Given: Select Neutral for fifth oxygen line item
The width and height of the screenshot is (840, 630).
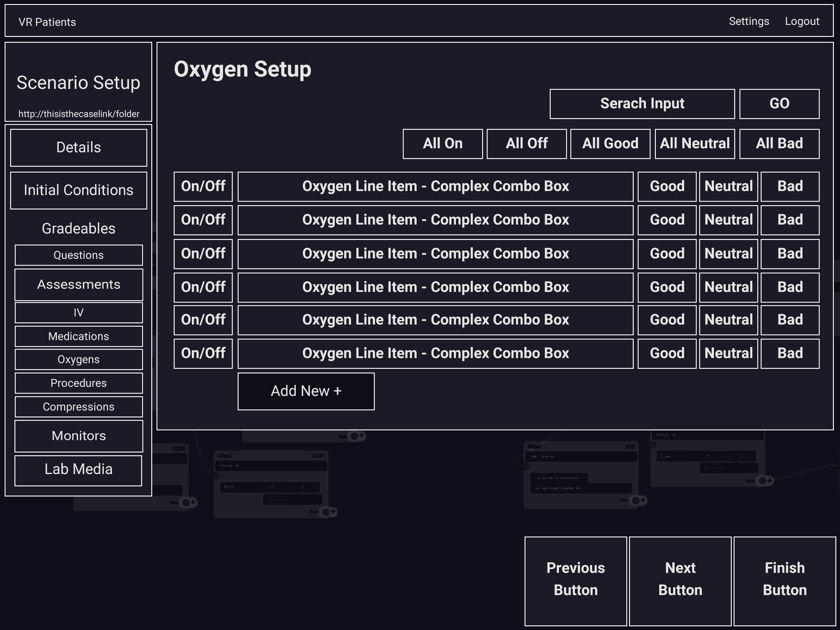Looking at the screenshot, I should tap(728, 320).
